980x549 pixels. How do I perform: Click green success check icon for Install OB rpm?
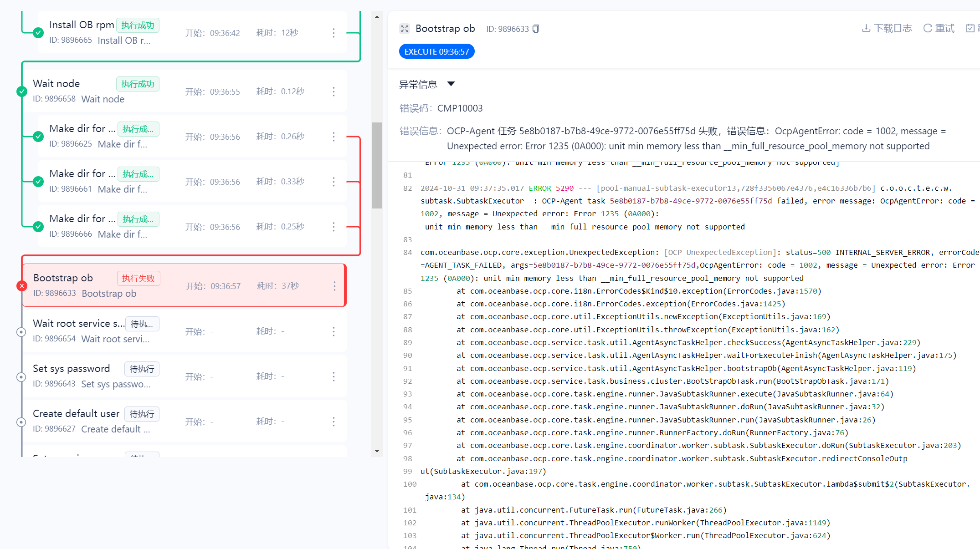pos(38,33)
